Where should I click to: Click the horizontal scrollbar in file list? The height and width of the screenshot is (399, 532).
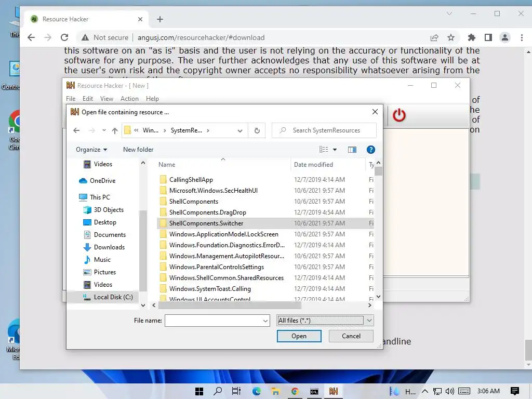229,305
